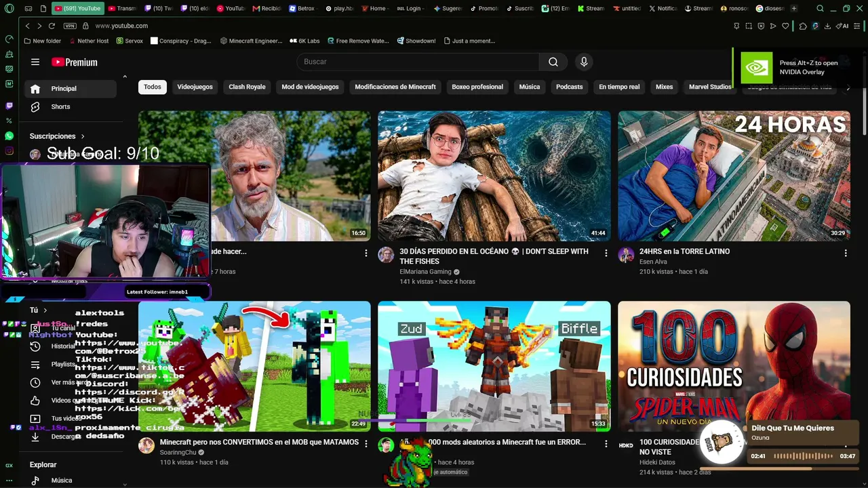Viewport: 868px width, 488px height.
Task: Open the browser downloads icon
Action: point(828,26)
